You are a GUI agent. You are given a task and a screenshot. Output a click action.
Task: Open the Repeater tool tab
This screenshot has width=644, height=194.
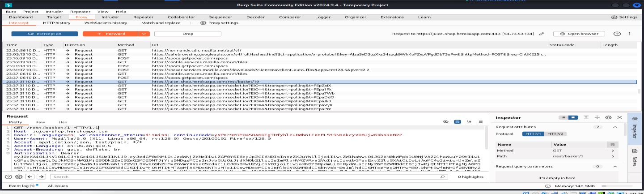pos(143,17)
